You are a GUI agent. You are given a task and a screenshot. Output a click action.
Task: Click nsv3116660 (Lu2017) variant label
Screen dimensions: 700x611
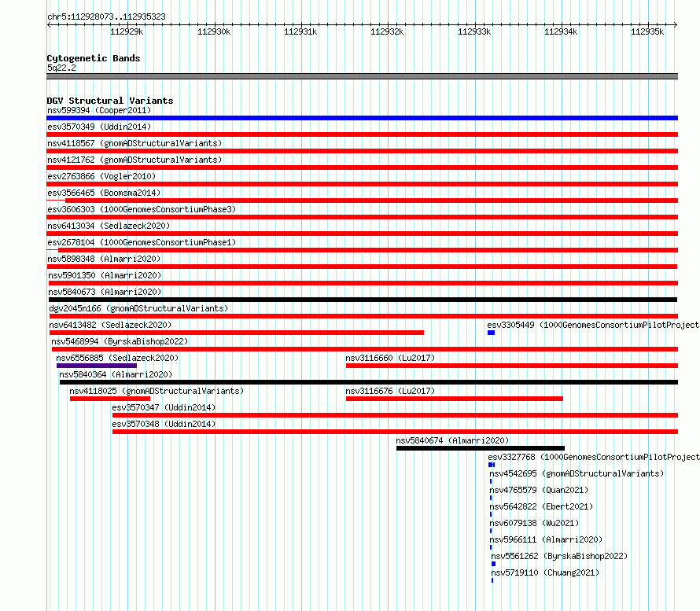(x=390, y=358)
